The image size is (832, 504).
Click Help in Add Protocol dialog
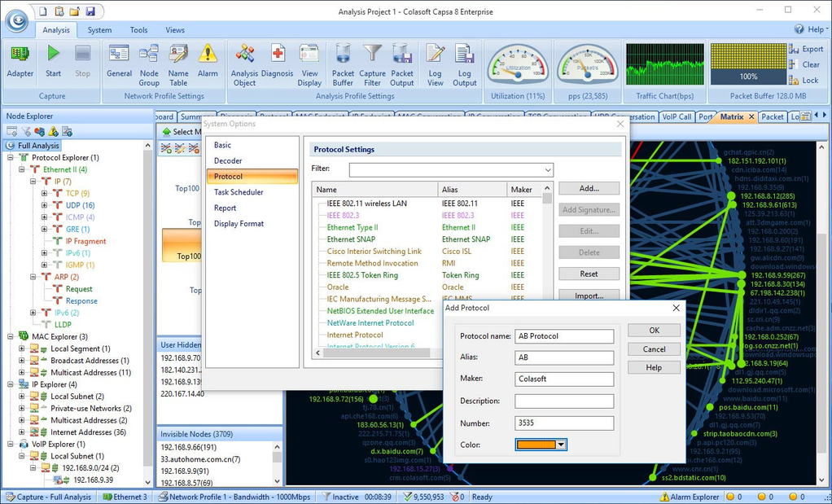(654, 368)
